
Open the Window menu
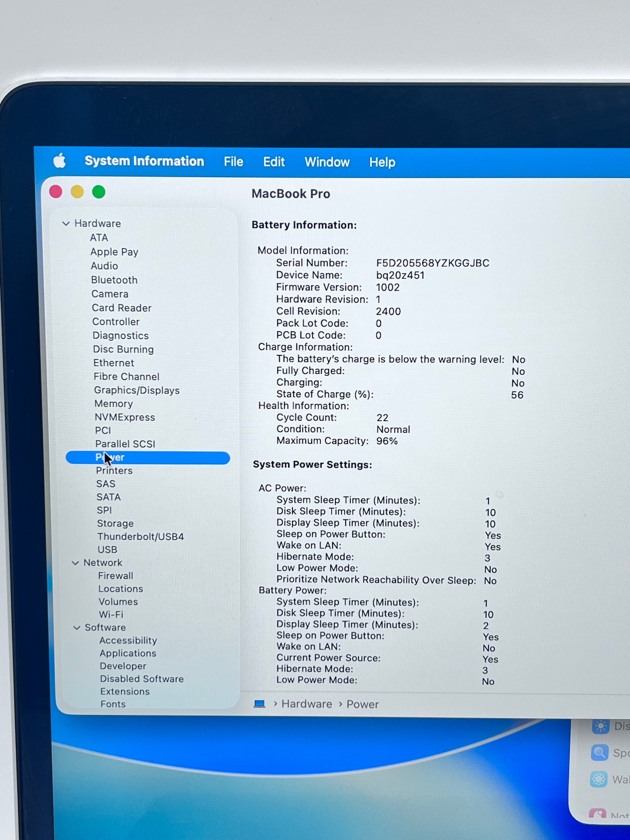coord(327,162)
